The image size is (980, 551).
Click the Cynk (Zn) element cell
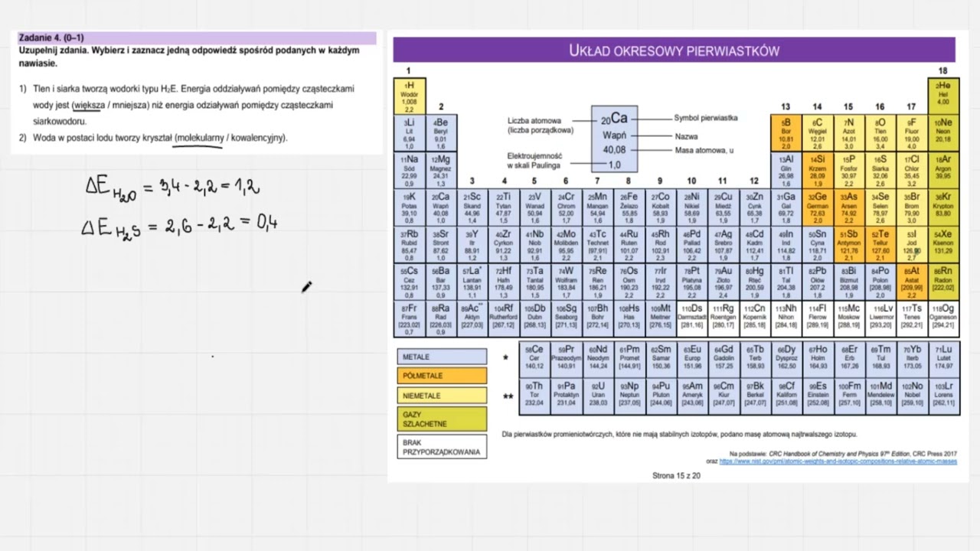coord(755,207)
